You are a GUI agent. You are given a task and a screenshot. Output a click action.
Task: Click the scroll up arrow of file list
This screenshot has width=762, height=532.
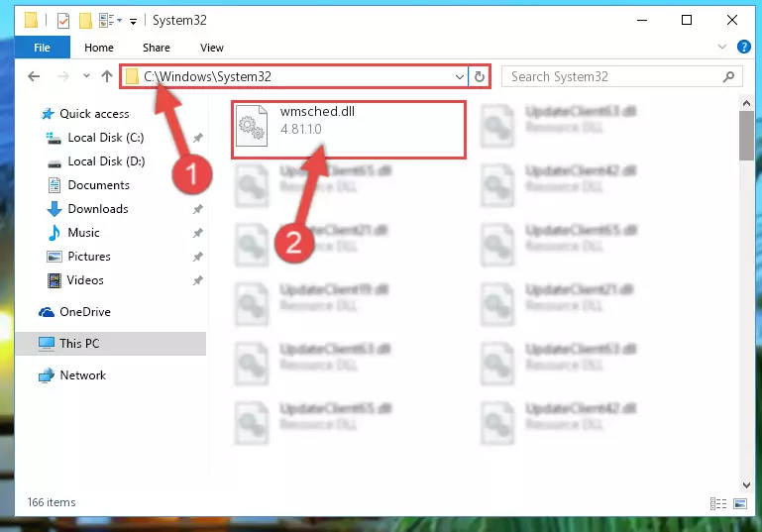746,103
